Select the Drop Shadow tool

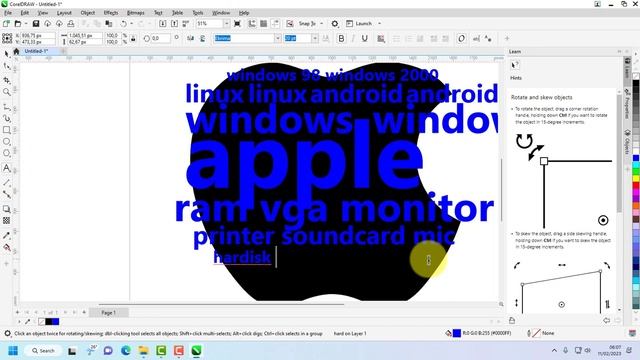tap(7, 209)
